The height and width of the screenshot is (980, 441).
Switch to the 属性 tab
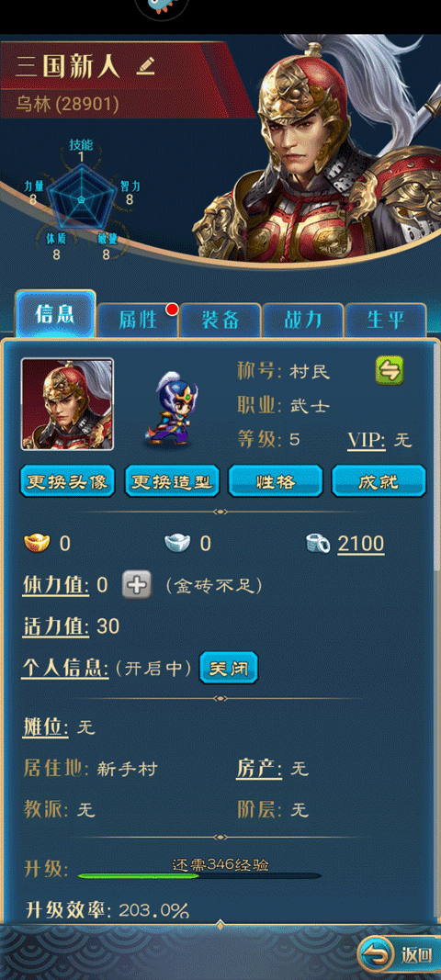138,320
